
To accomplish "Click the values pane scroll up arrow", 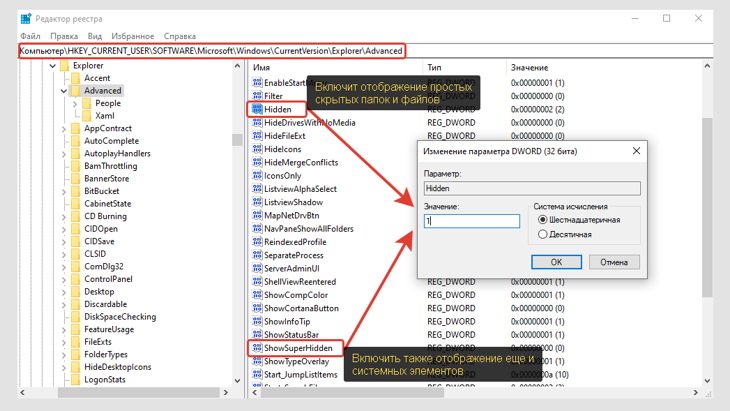I will click(x=707, y=66).
